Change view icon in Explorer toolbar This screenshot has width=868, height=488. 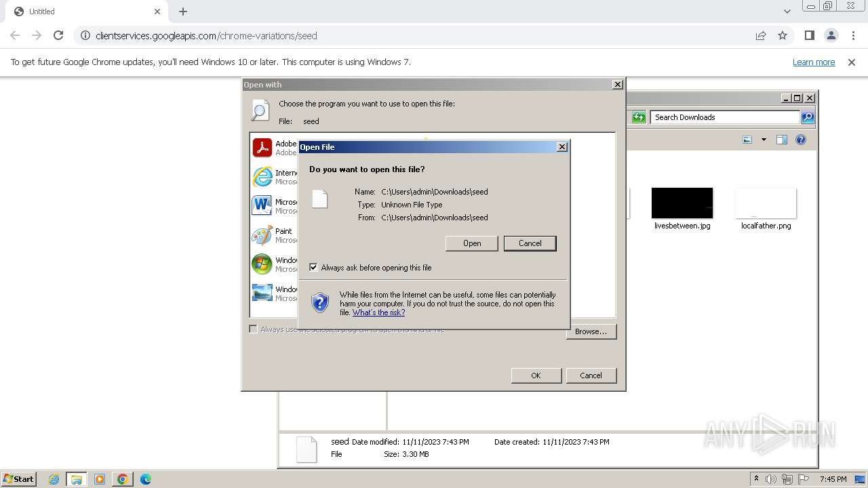(x=747, y=140)
